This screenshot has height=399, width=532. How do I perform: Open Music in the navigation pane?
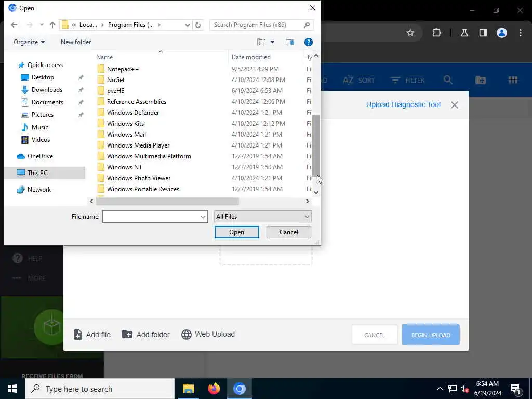click(39, 127)
